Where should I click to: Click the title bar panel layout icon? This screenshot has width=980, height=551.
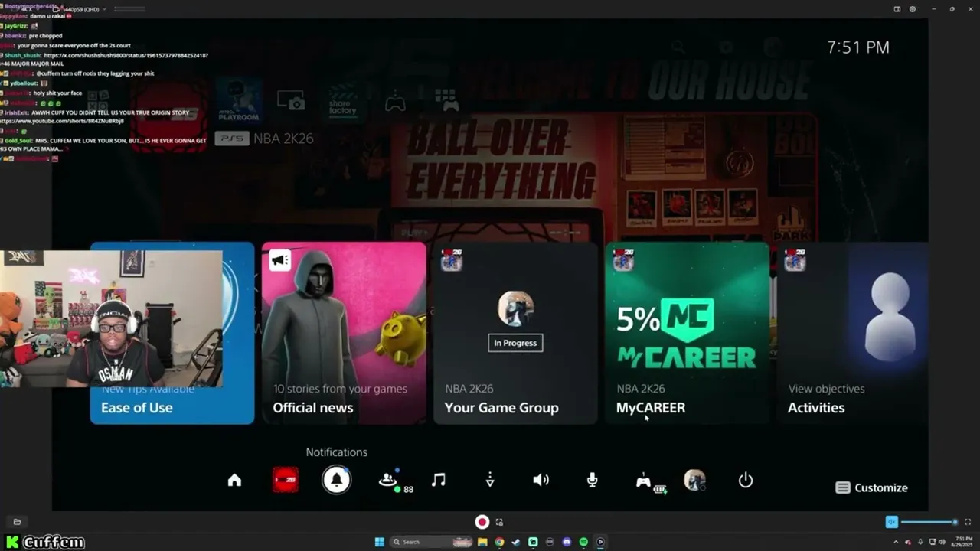point(897,9)
